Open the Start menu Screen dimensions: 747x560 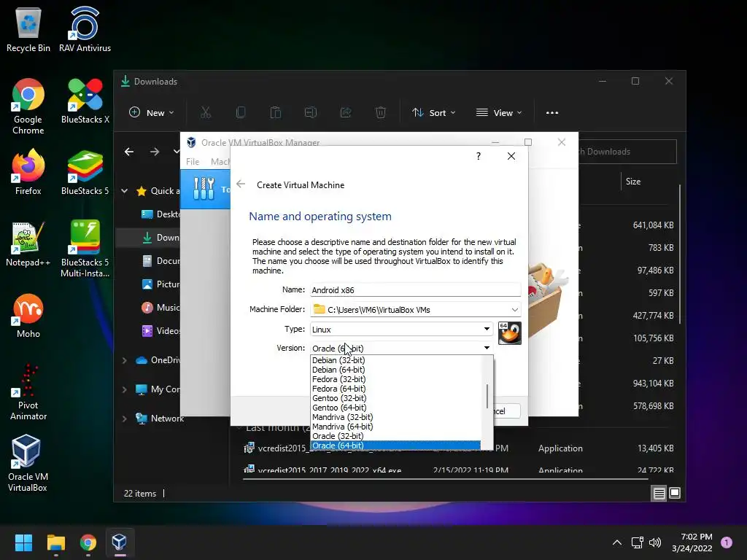(x=23, y=542)
